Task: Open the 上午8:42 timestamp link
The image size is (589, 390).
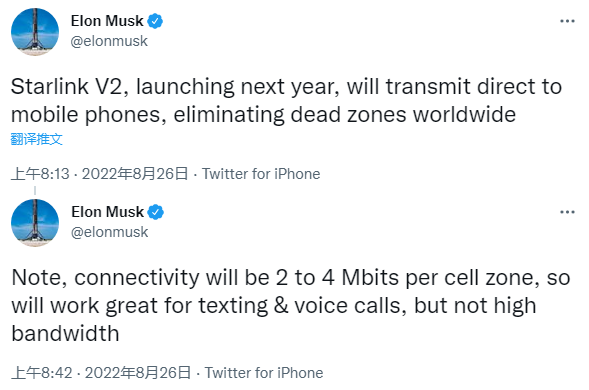Action: tap(42, 373)
